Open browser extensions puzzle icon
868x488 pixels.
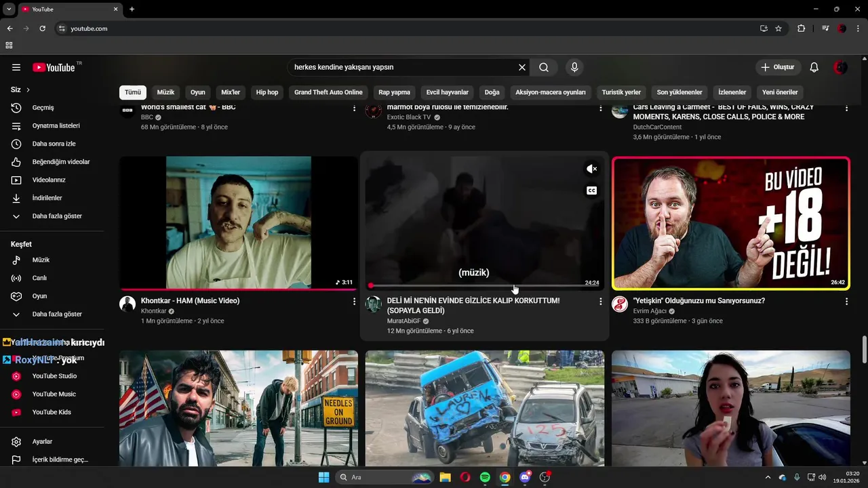click(x=801, y=28)
